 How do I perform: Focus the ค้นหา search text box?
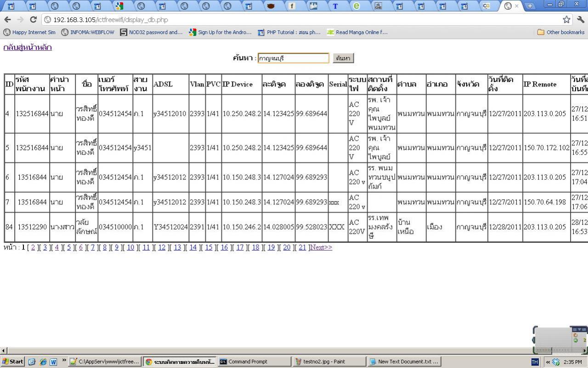click(294, 58)
